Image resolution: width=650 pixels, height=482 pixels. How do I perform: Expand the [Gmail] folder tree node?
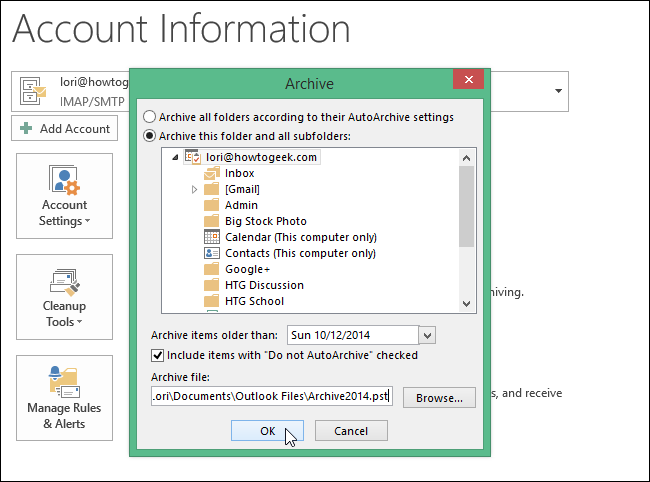tap(194, 189)
